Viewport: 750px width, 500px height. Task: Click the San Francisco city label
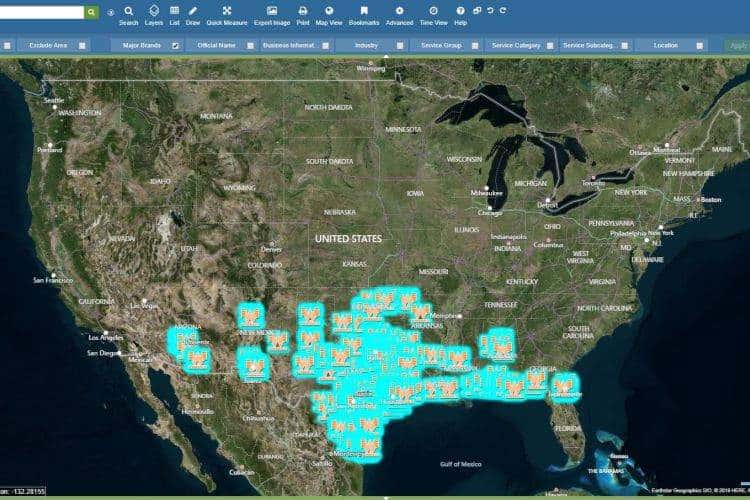pyautogui.click(x=53, y=280)
